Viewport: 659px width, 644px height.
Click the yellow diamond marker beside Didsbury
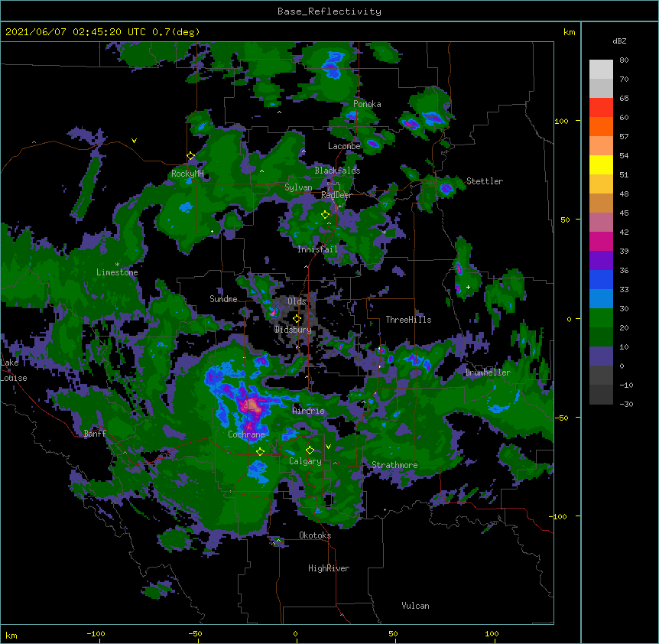tap(297, 319)
